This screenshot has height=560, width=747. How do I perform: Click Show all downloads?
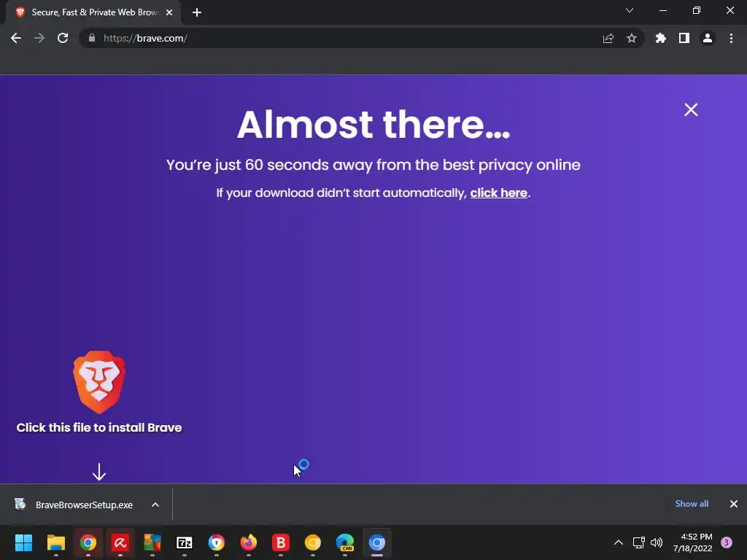pyautogui.click(x=692, y=504)
